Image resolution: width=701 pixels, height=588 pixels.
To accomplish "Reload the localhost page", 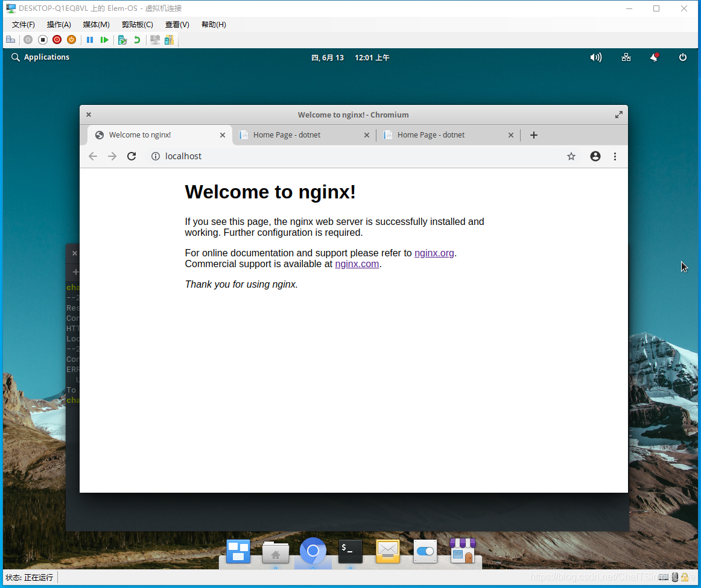I will coord(132,156).
